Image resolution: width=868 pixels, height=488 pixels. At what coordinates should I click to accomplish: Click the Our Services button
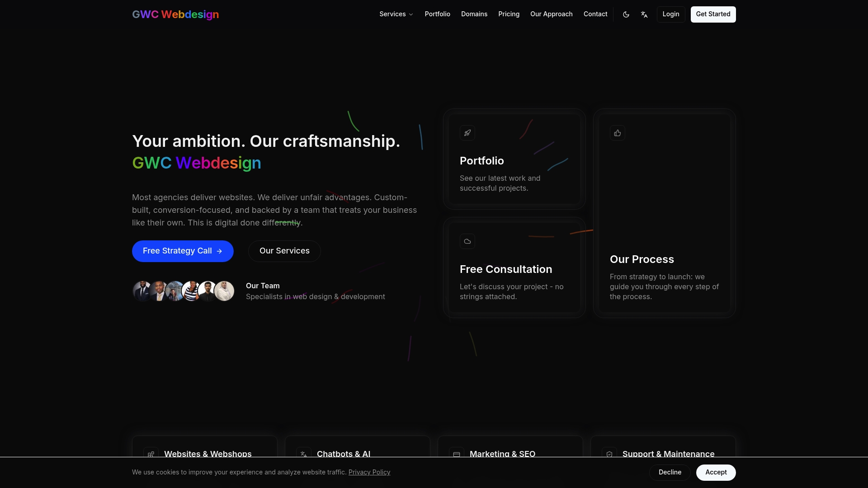click(x=284, y=251)
